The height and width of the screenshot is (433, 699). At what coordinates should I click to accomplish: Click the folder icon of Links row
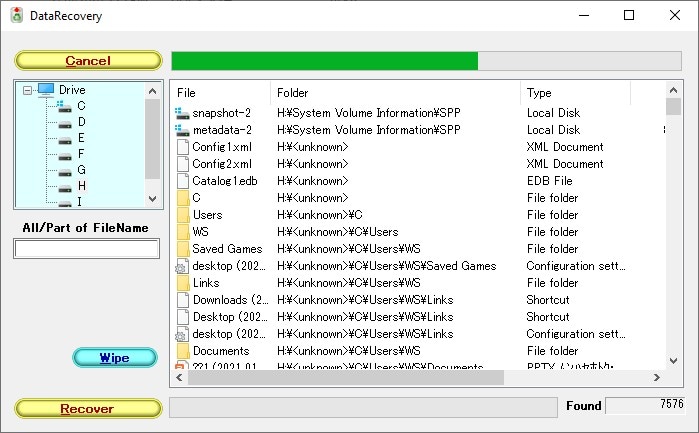(x=183, y=283)
